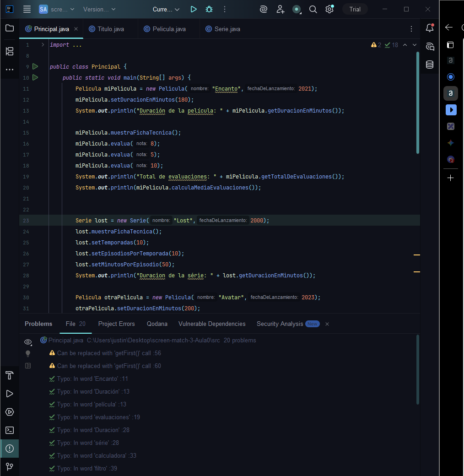Show more tool windows ellipsis

point(10,70)
